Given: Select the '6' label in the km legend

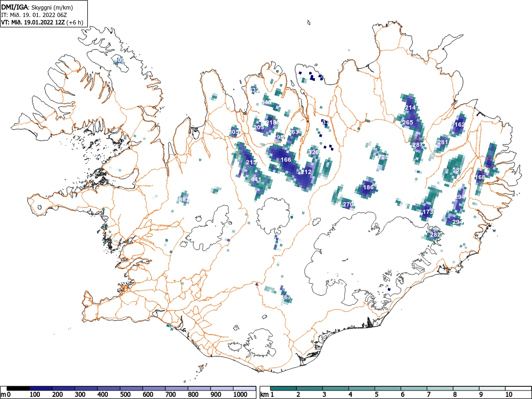Looking at the screenshot, I should point(403,395).
